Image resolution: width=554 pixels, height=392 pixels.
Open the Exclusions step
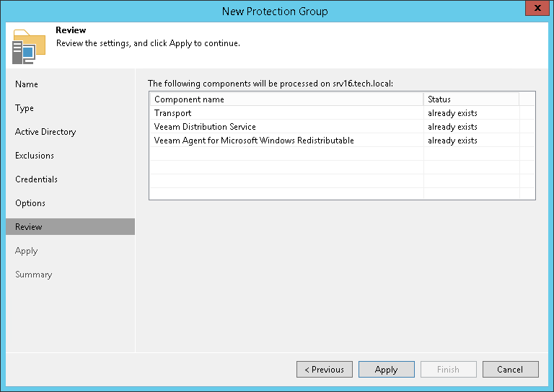pos(35,156)
